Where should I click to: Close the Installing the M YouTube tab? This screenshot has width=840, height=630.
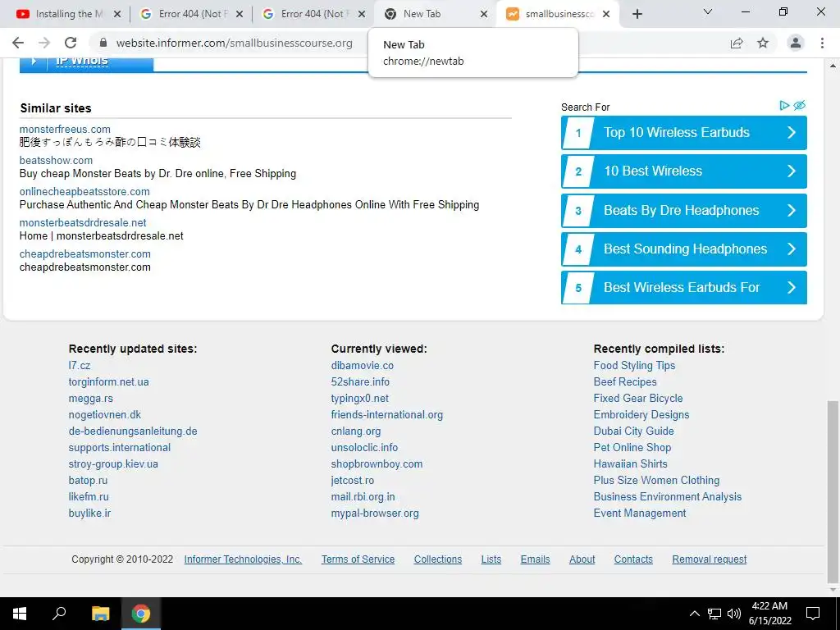[x=117, y=15]
